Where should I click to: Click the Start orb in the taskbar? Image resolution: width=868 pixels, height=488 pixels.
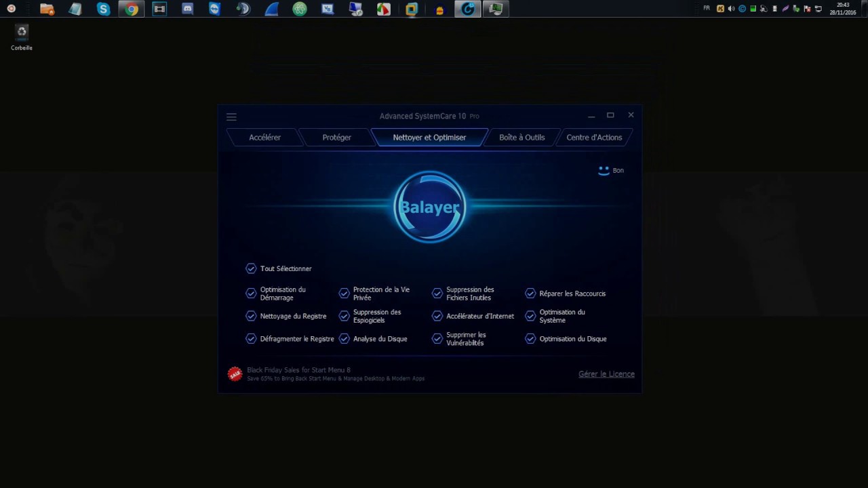[x=11, y=9]
